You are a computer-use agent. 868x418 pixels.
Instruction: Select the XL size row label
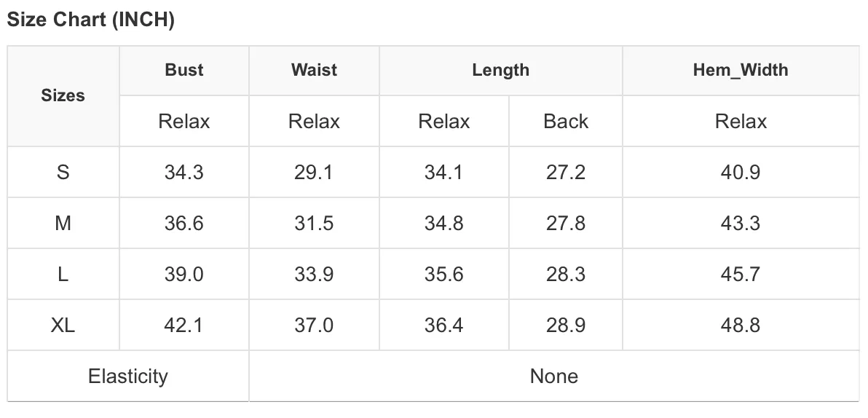click(63, 325)
